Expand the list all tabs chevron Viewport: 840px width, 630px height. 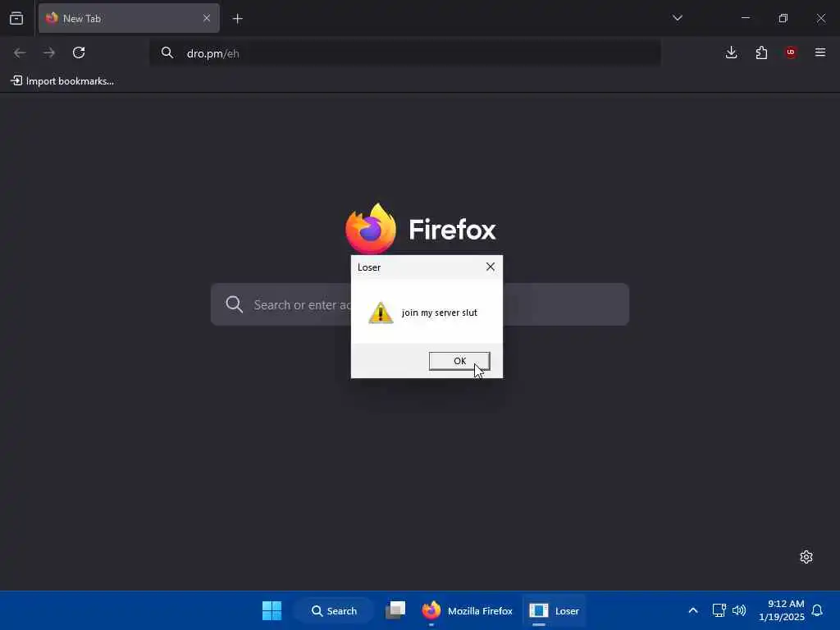[677, 18]
